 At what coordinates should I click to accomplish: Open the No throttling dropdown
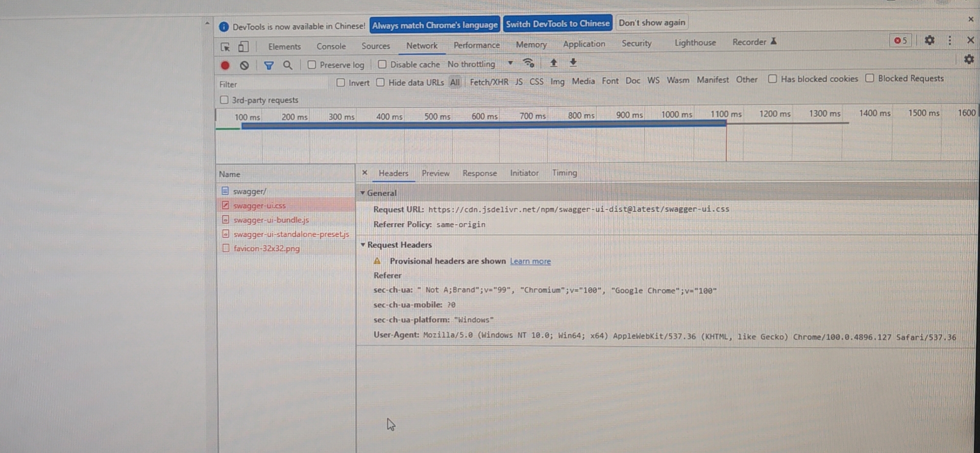(x=480, y=64)
